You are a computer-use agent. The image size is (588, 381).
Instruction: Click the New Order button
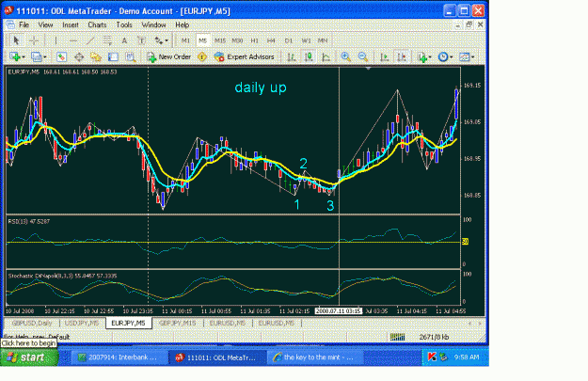(169, 57)
